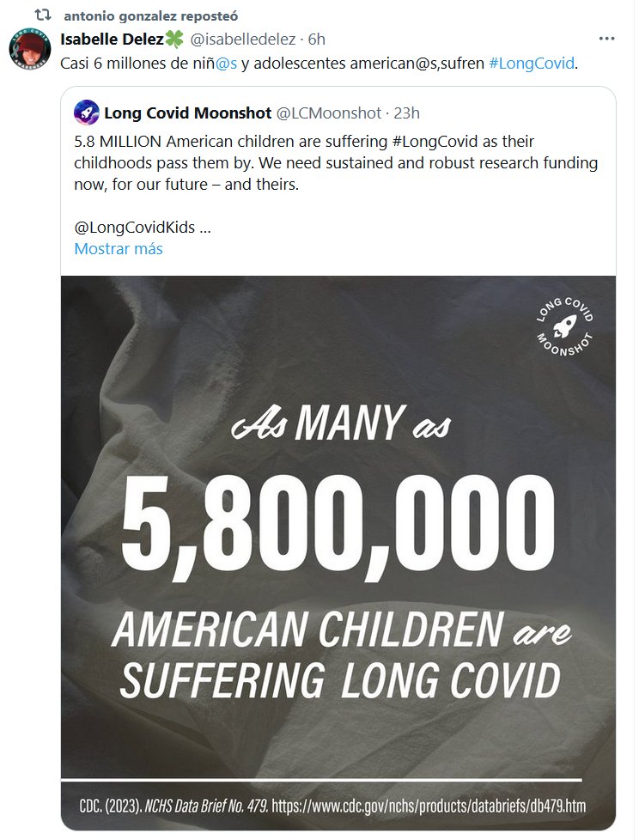Open the three-dot more options menu
The height and width of the screenshot is (840, 639).
(x=606, y=40)
